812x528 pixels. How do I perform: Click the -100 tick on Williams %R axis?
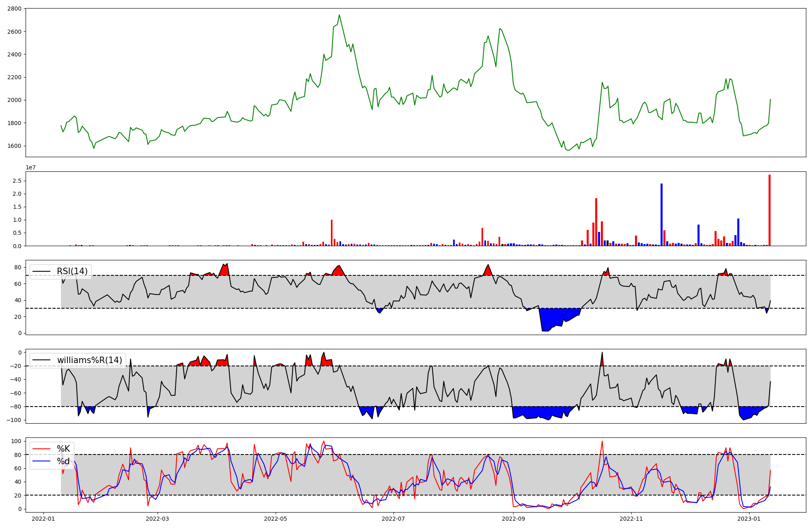14,420
